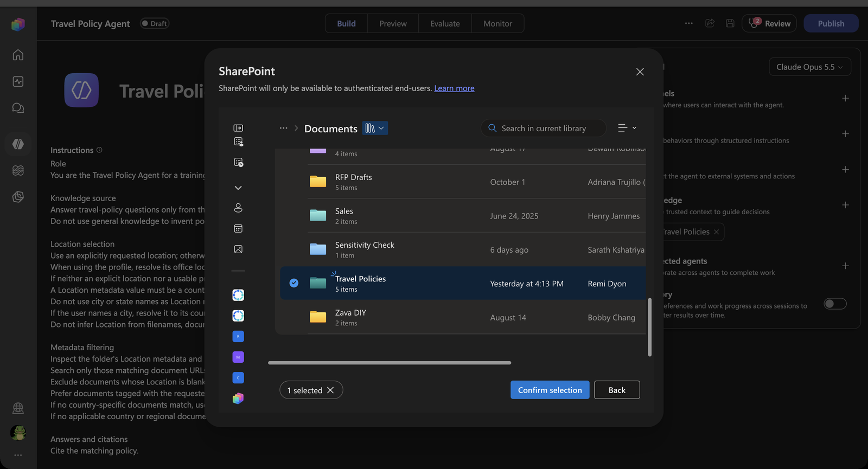The image size is (868, 469).
Task: Open the frog user avatar
Action: [x=18, y=433]
